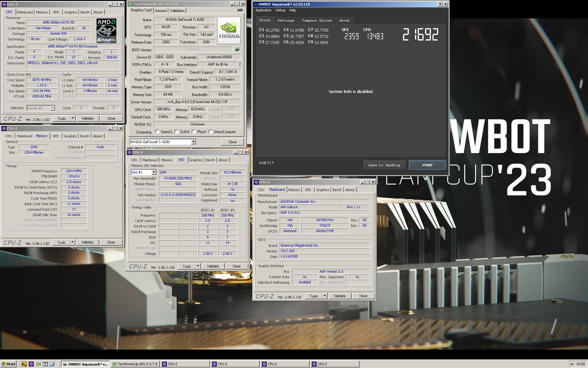Click the Windows Start button
Viewport: 588px width, 368px height.
[9, 364]
